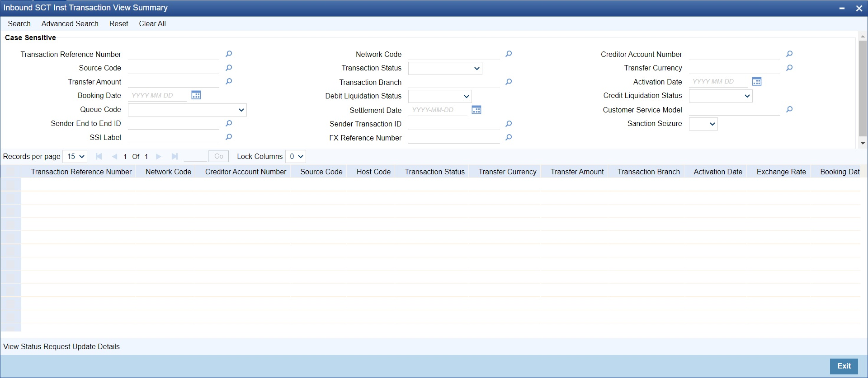Viewport: 868px width, 378px height.
Task: Click Transaction Reference Number column header
Action: coord(81,172)
